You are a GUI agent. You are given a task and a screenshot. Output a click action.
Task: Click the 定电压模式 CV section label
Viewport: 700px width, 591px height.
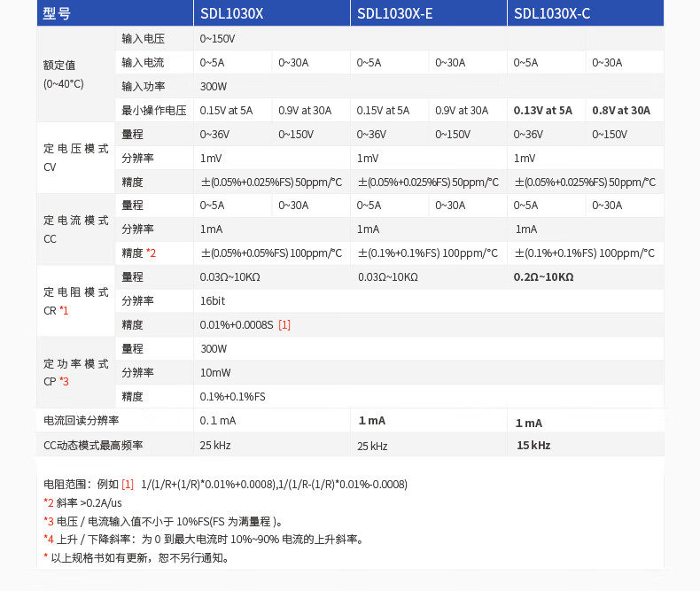pos(75,159)
